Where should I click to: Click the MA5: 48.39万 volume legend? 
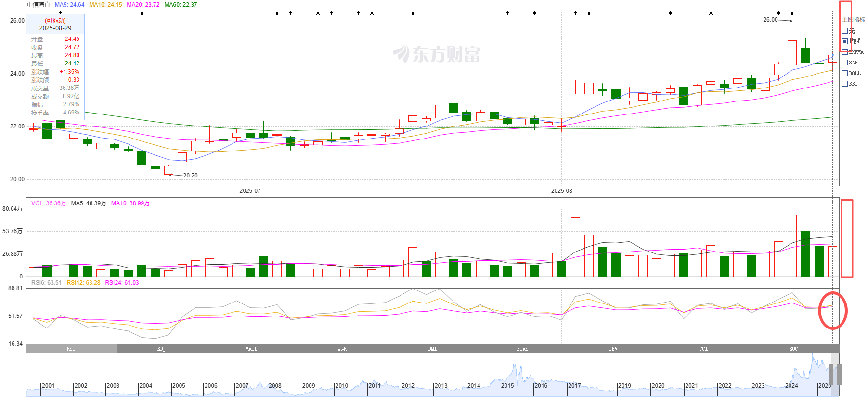point(89,203)
